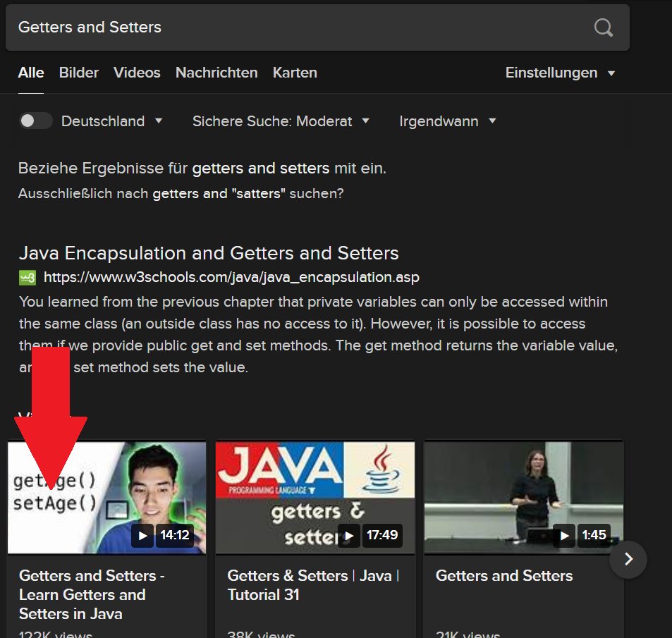Play the 1:45 video via its play icon
672x638 pixels.
(x=564, y=535)
